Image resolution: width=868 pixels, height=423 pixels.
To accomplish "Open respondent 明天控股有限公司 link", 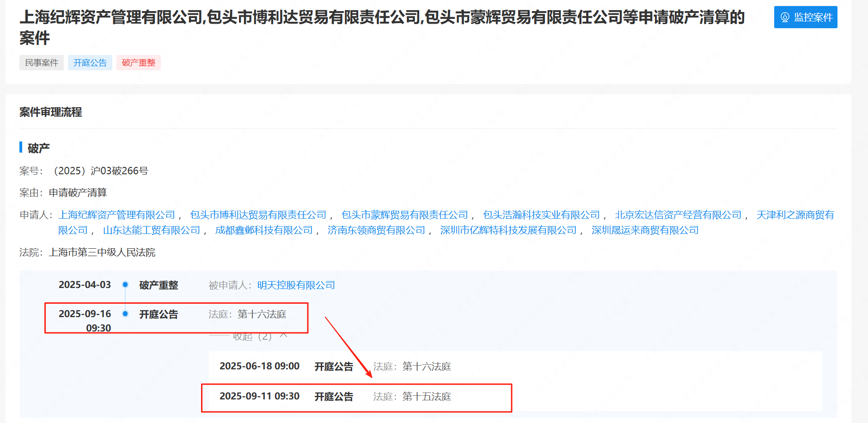I will (x=296, y=285).
